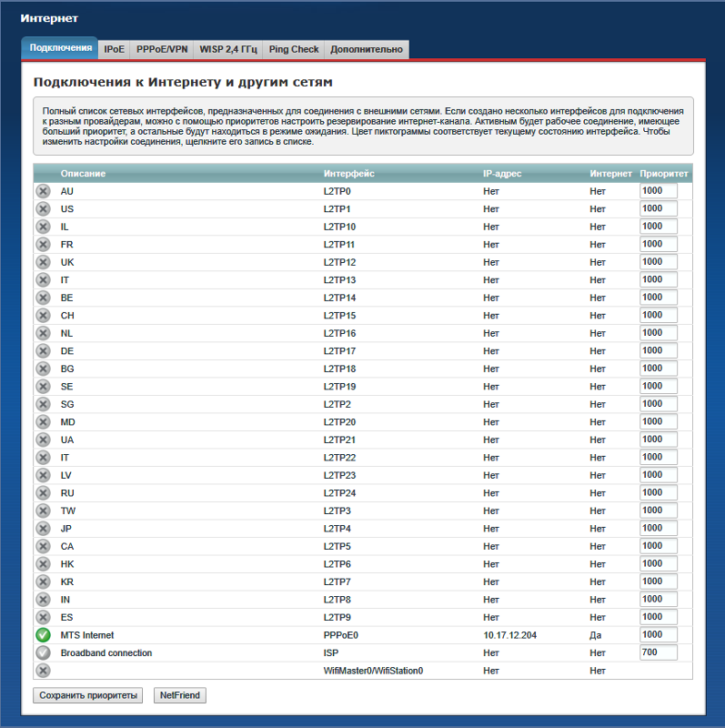Viewport: 725px width, 728px height.
Task: Click the status icon of RU connection
Action: click(43, 493)
